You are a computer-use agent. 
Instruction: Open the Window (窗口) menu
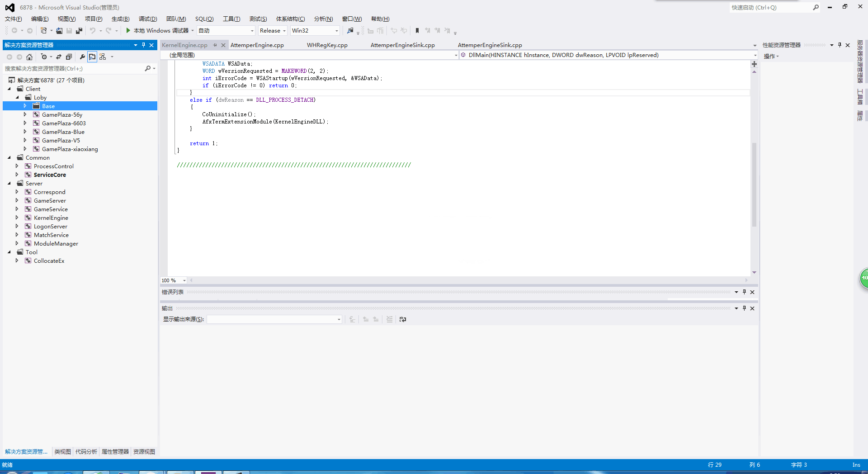(352, 19)
